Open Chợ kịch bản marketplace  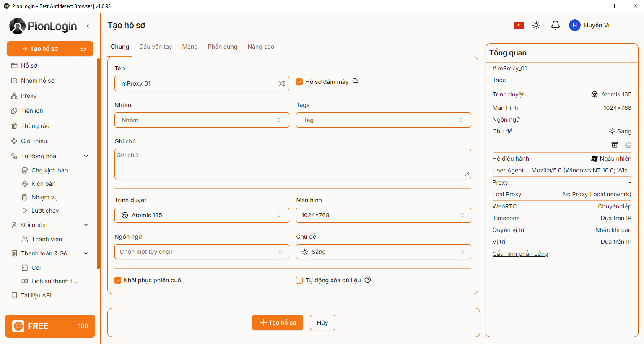click(49, 170)
